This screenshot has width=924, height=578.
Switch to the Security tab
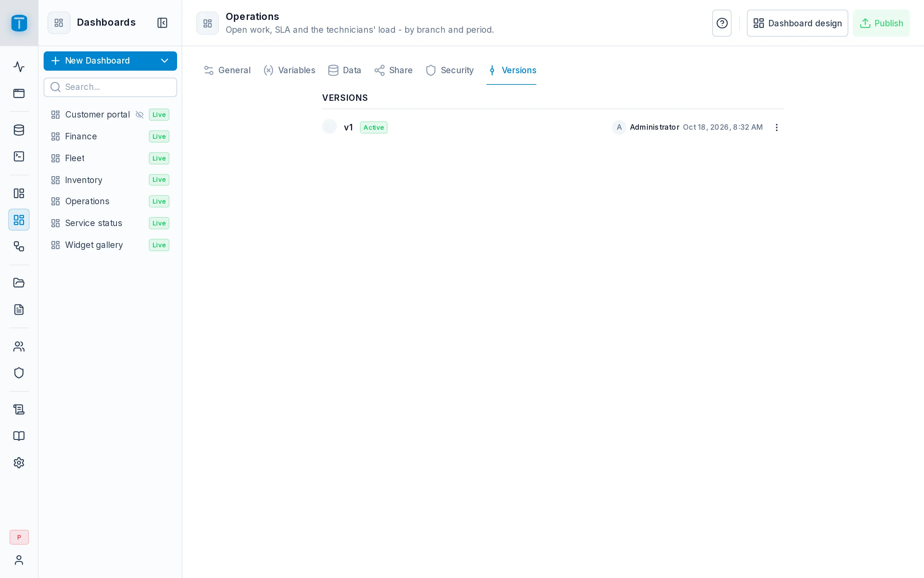click(x=449, y=70)
